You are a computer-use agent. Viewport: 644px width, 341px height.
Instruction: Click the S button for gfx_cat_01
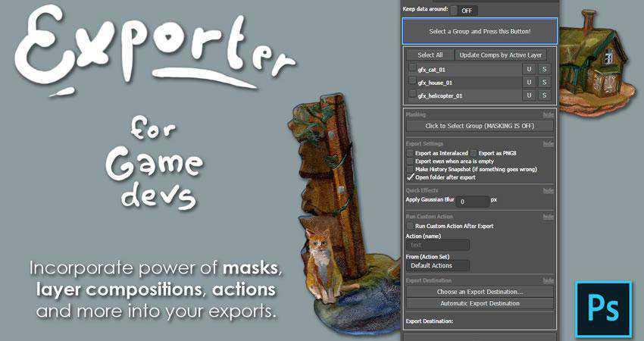point(544,69)
